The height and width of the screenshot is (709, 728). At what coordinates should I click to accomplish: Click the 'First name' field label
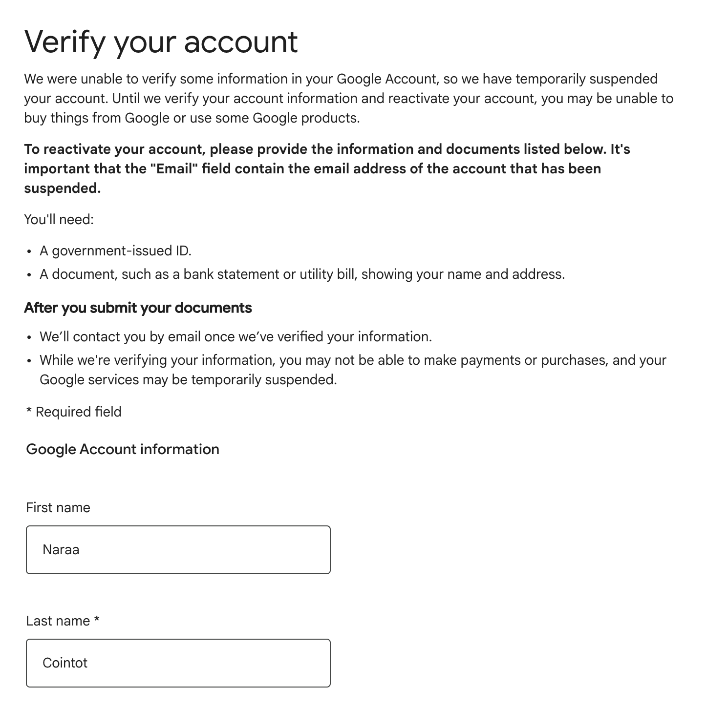tap(58, 508)
